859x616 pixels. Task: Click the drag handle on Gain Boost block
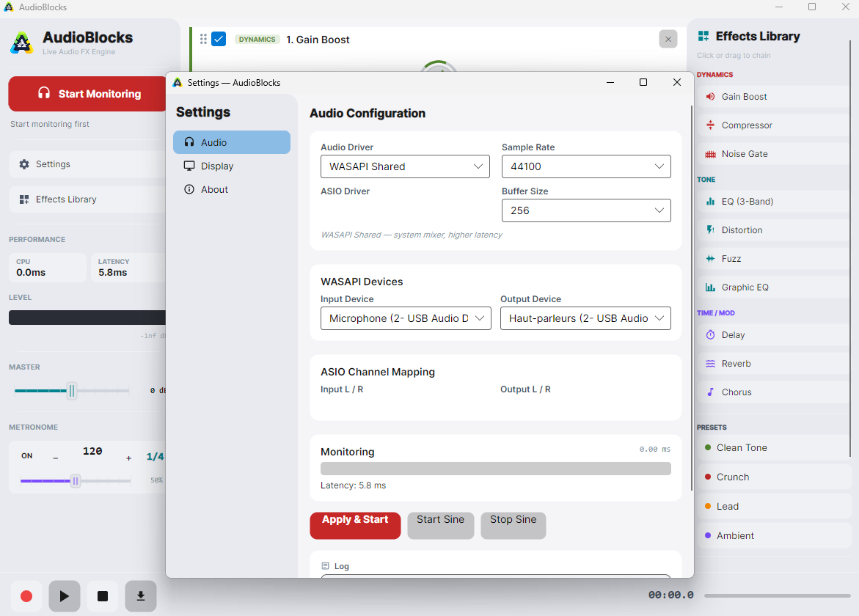tap(203, 39)
